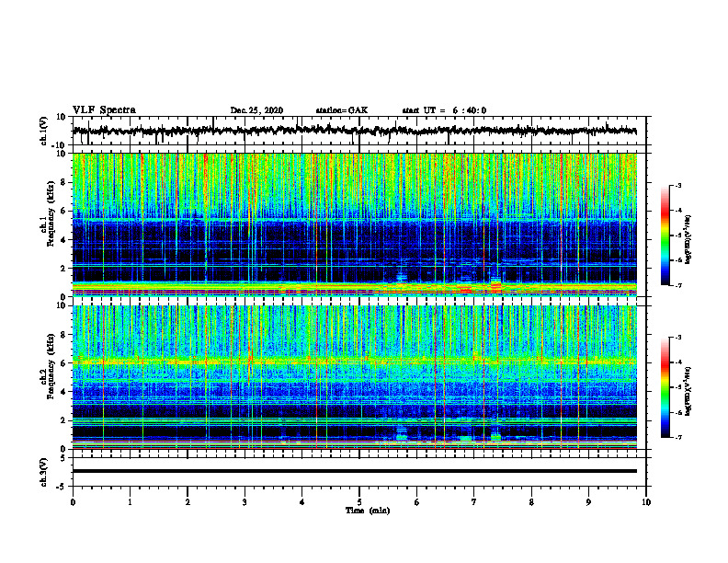This screenshot has width=728, height=563.
Task: Click time axis tick label "3"
Action: 245,502
